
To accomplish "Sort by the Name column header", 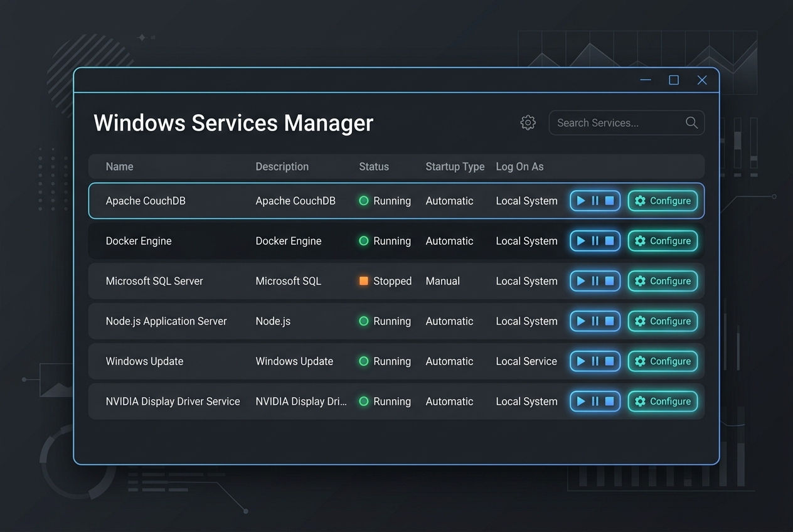I will (119, 167).
